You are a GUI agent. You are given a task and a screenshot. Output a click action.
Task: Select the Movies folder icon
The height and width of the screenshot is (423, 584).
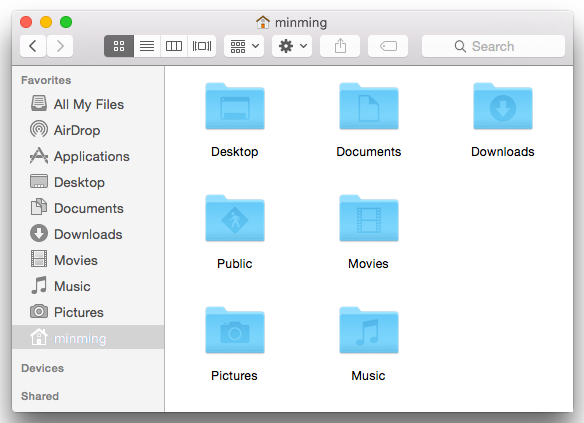coord(369,218)
